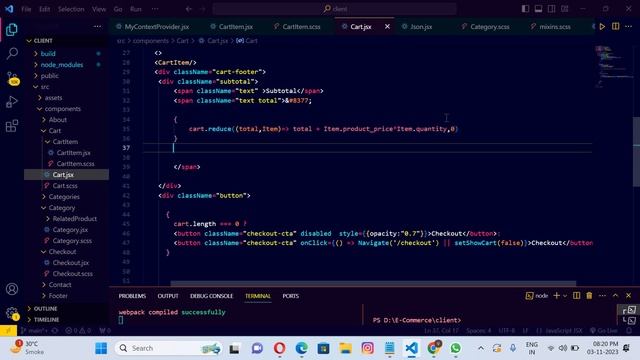The image size is (640, 360).
Task: Expand the About folder
Action: coord(58,120)
